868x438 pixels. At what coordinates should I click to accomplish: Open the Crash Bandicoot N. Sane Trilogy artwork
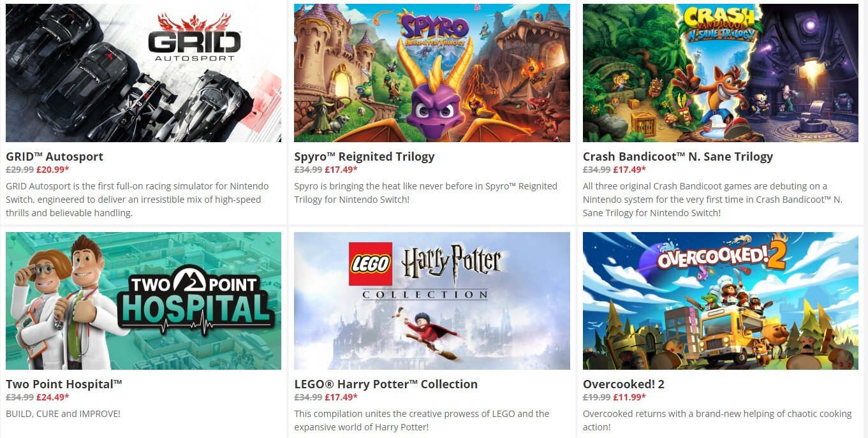(721, 73)
